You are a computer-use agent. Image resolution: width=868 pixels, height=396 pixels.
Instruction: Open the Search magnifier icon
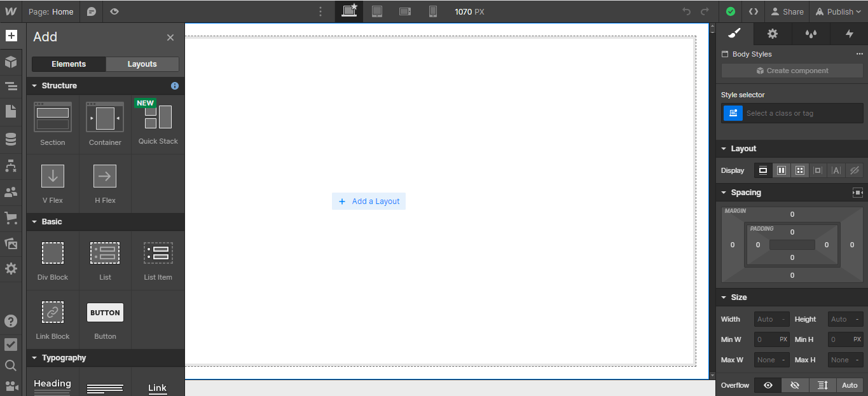(x=11, y=365)
